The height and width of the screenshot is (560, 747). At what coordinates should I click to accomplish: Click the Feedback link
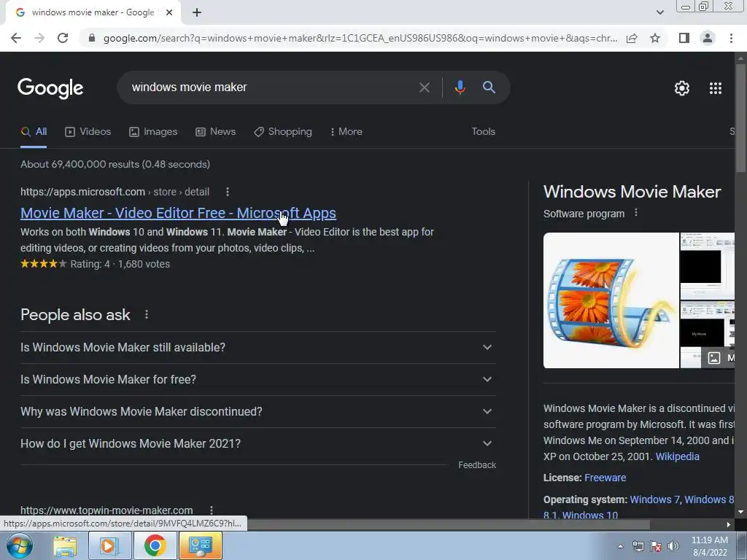click(x=477, y=464)
